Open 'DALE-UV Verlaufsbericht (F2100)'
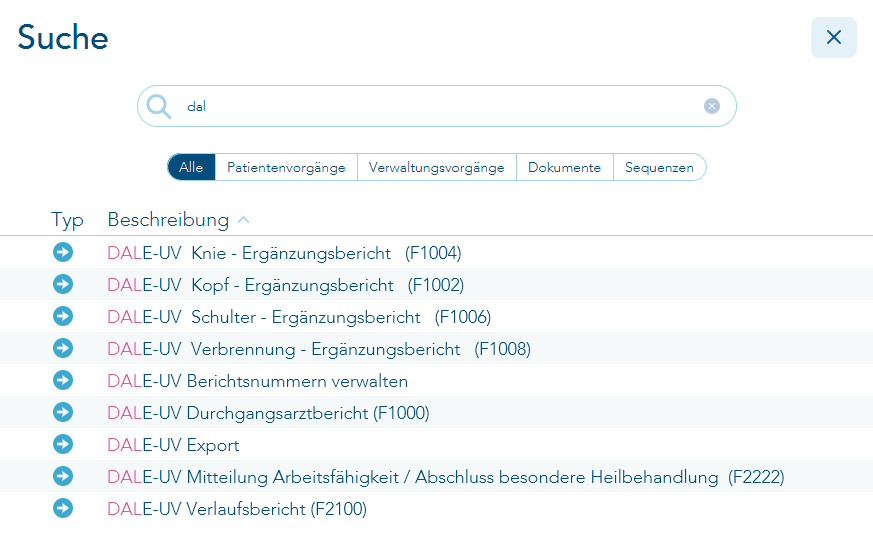This screenshot has width=873, height=533. (x=237, y=509)
